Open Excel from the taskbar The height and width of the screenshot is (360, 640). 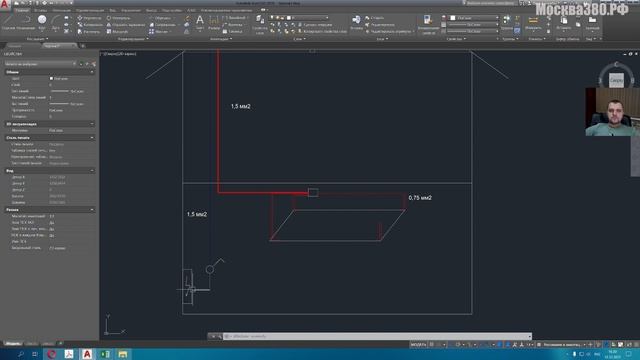pyautogui.click(x=105, y=354)
